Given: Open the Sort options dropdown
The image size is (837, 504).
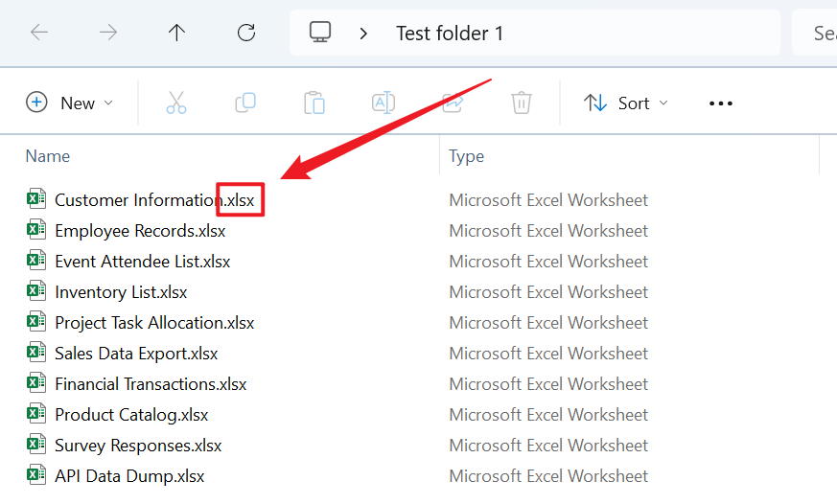Looking at the screenshot, I should [x=626, y=103].
